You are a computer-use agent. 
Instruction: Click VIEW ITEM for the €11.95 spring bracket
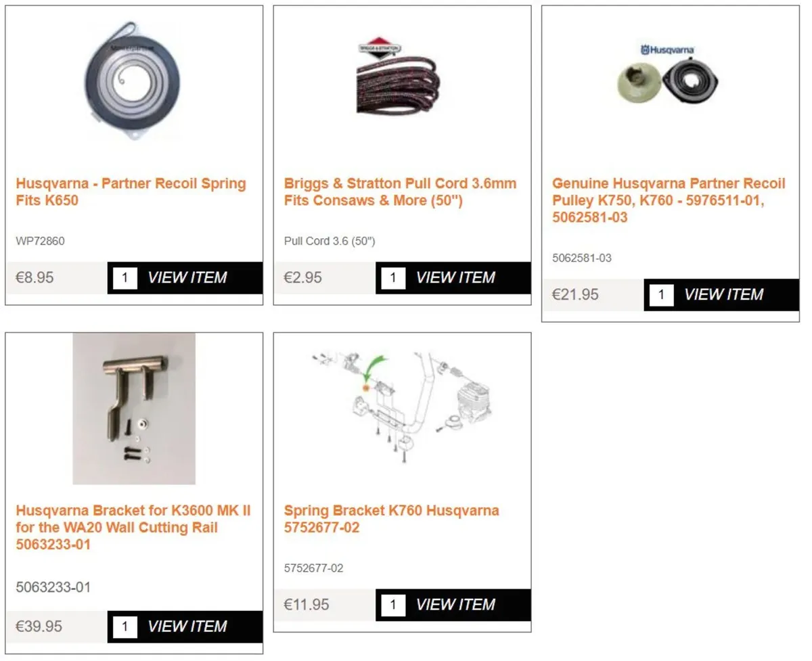click(455, 604)
